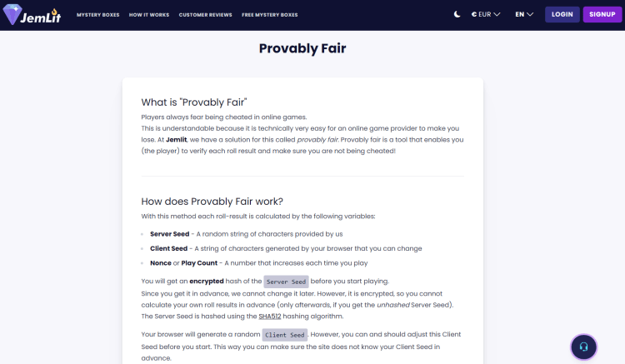The height and width of the screenshot is (364, 625).
Task: Go to How It Works page
Action: (148, 15)
